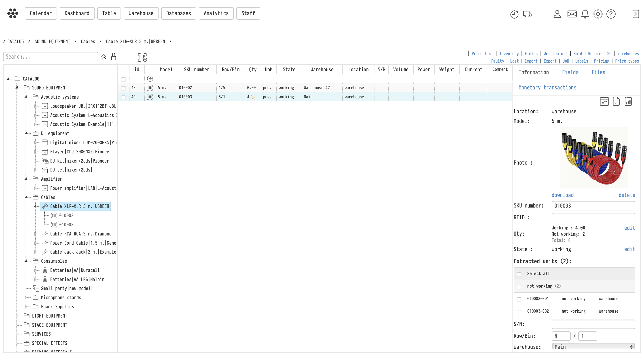
Task: Collapse the DJ equipment folder
Action: point(26,133)
